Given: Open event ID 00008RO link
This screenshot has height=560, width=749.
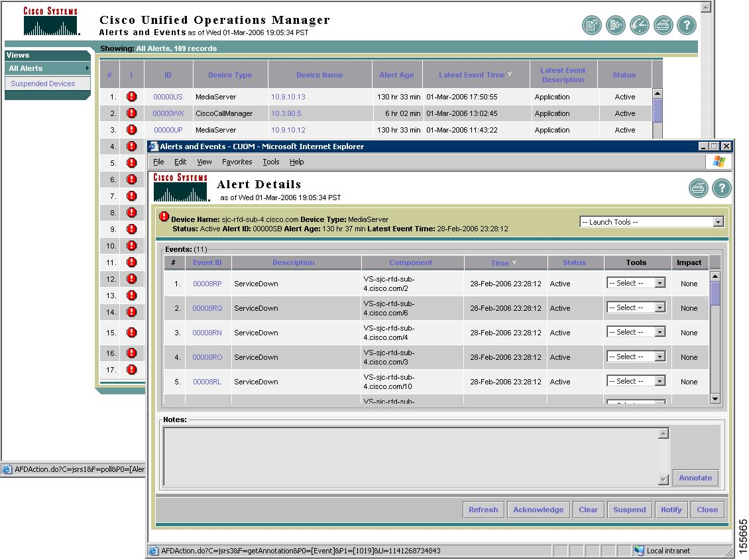Looking at the screenshot, I should [x=207, y=357].
